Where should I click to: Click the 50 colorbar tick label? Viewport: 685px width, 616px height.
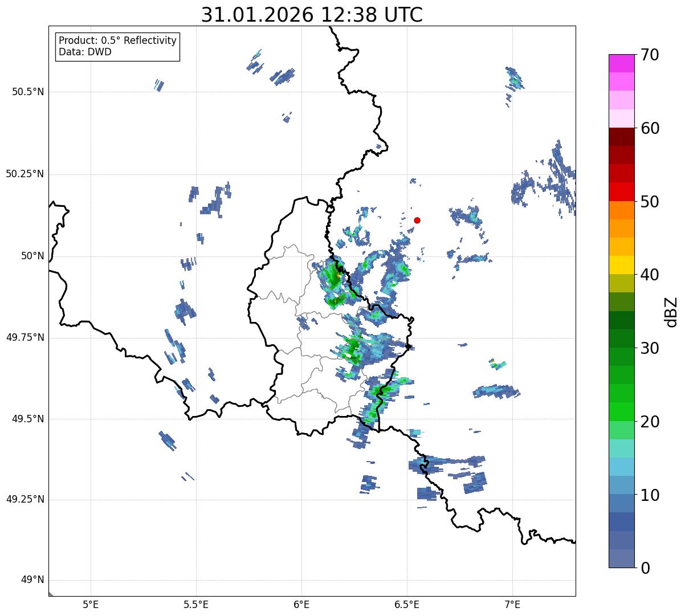point(650,202)
